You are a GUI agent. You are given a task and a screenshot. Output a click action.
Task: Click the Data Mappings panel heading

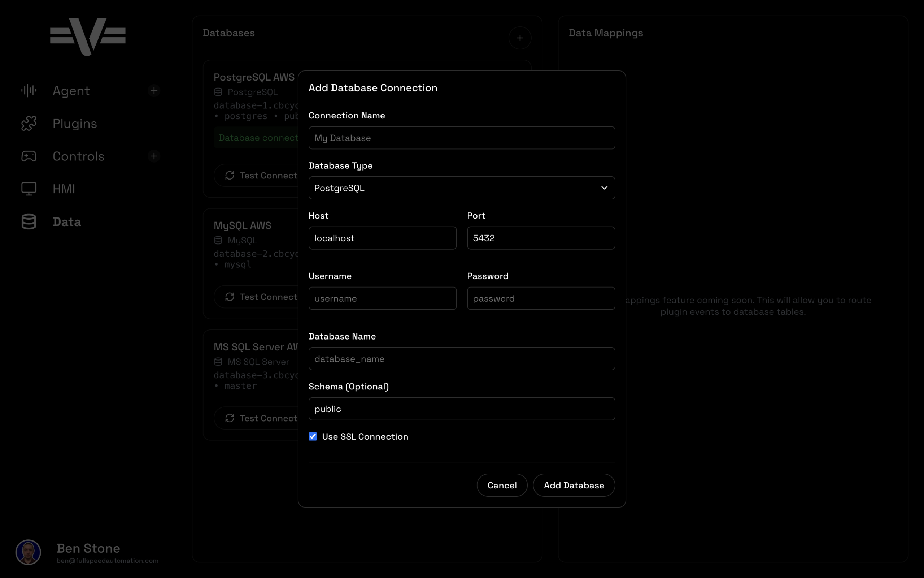pyautogui.click(x=606, y=33)
